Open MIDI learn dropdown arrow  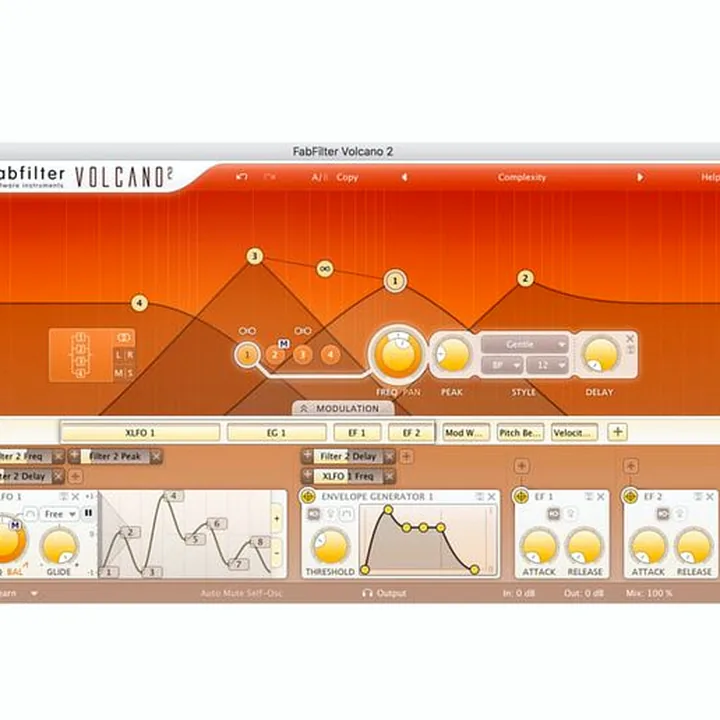click(34, 593)
